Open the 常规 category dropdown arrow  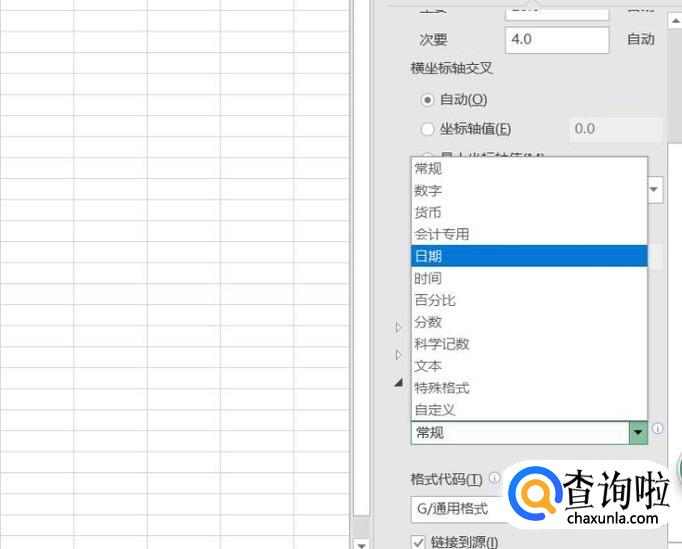tap(638, 432)
